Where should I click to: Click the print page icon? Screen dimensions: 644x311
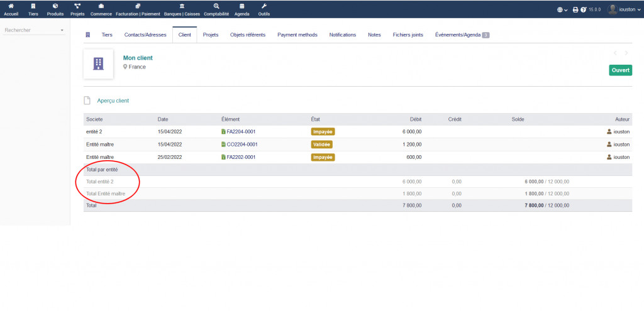575,9
